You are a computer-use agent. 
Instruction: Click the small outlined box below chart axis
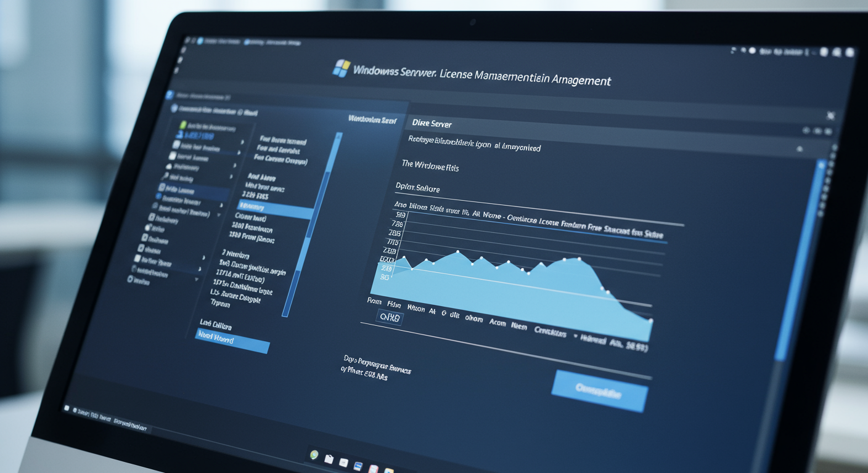click(390, 318)
